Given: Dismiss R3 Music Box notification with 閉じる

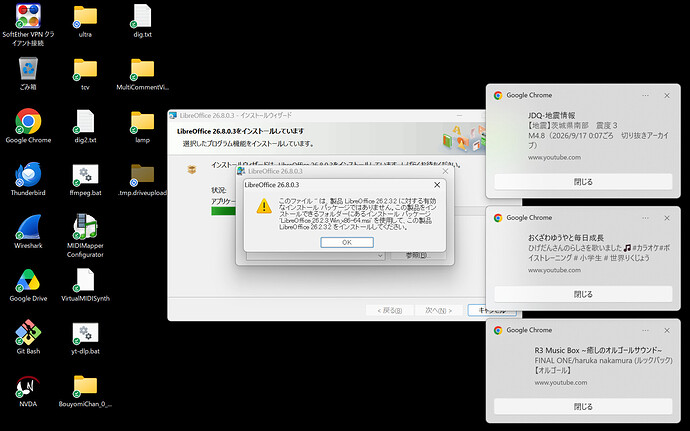Looking at the screenshot, I should point(583,406).
